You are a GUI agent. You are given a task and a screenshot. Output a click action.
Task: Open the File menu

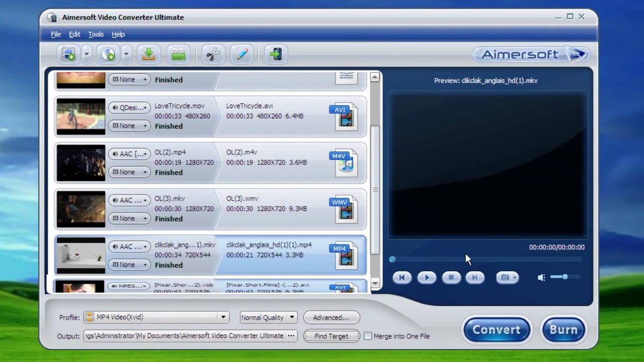(56, 34)
